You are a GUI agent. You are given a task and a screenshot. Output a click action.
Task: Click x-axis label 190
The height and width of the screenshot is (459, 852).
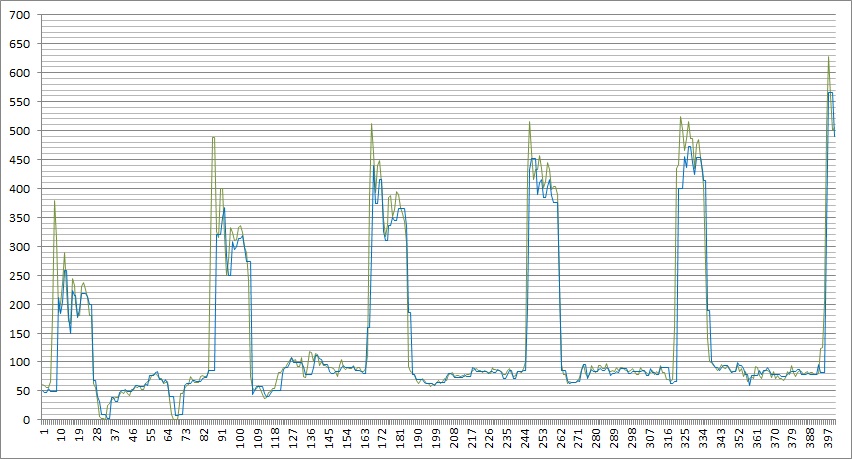point(418,438)
